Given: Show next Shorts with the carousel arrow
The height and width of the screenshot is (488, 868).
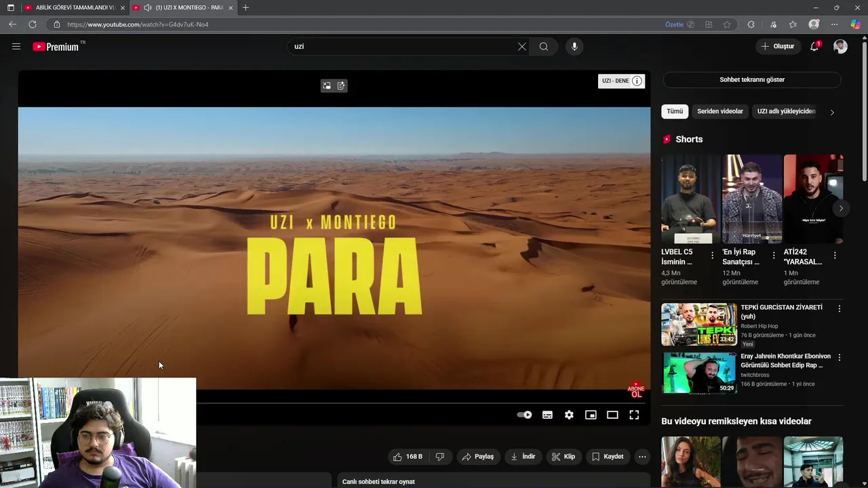Looking at the screenshot, I should click(840, 209).
